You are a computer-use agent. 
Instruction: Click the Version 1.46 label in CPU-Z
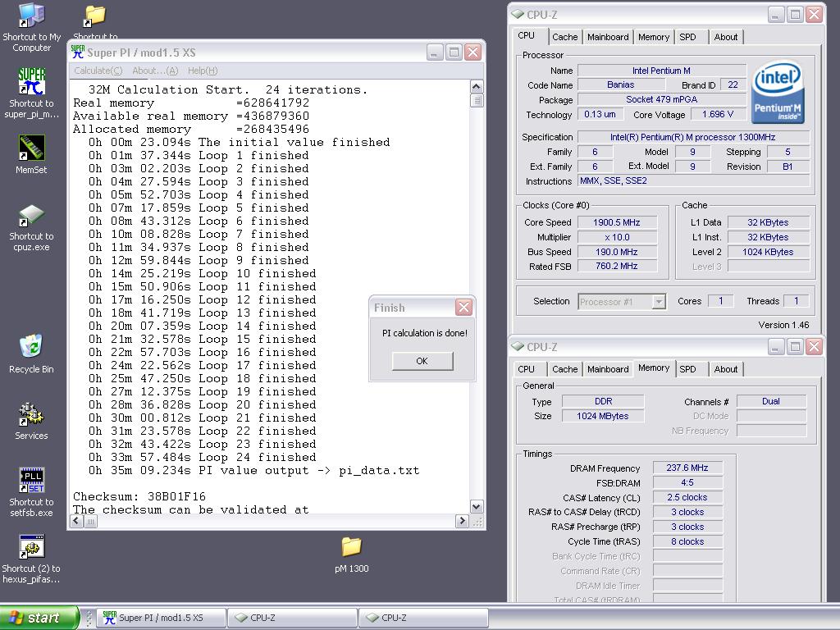pyautogui.click(x=783, y=325)
